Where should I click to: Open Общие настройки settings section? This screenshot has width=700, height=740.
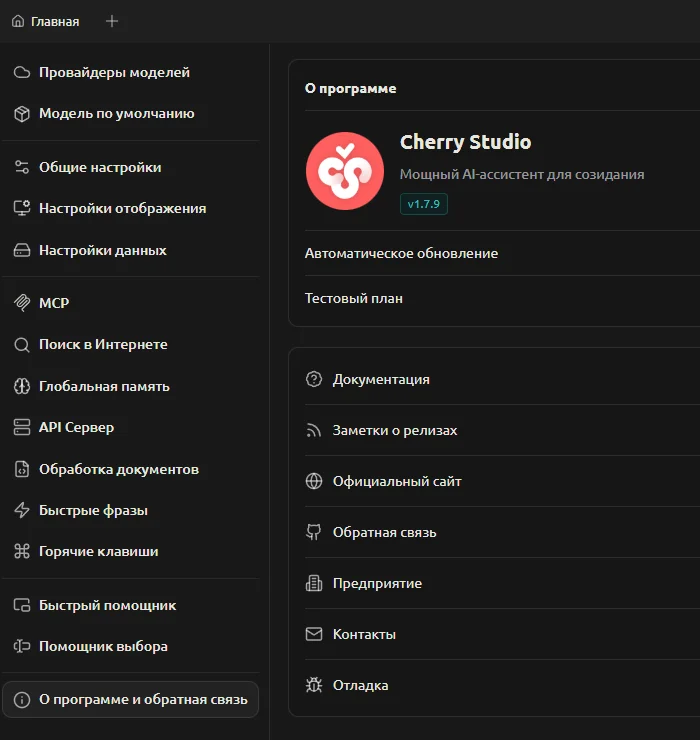100,168
